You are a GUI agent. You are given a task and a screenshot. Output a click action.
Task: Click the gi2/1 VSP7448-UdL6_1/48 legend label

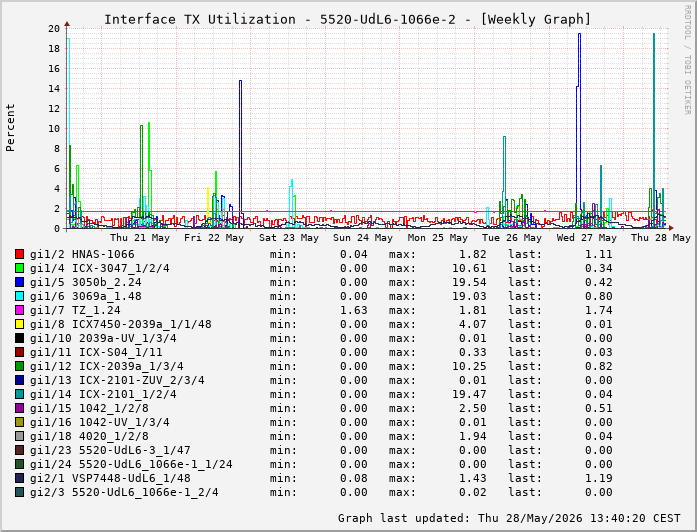(110, 478)
